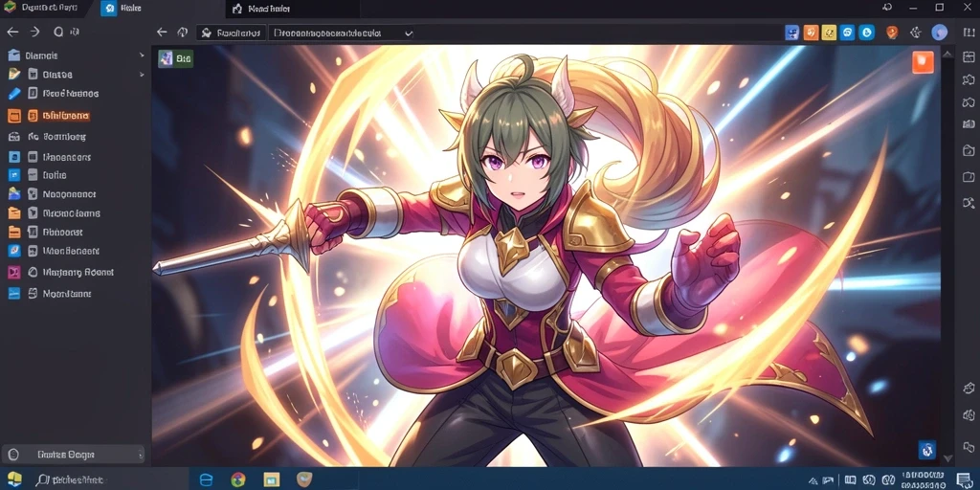Click the scrollbar down arrow beside the image
Viewport: 980px width, 490px height.
pyautogui.click(x=948, y=458)
